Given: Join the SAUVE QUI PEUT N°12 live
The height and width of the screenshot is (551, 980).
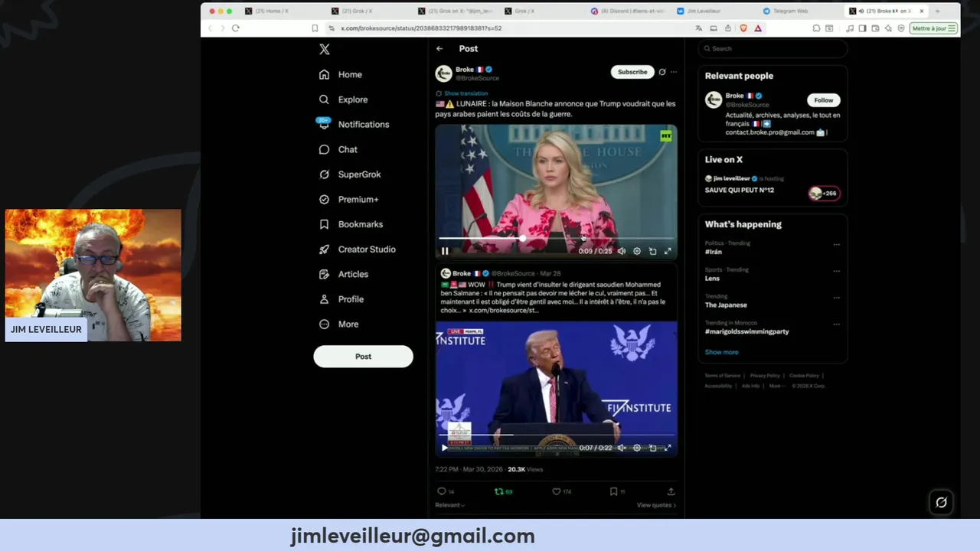Looking at the screenshot, I should pos(740,190).
